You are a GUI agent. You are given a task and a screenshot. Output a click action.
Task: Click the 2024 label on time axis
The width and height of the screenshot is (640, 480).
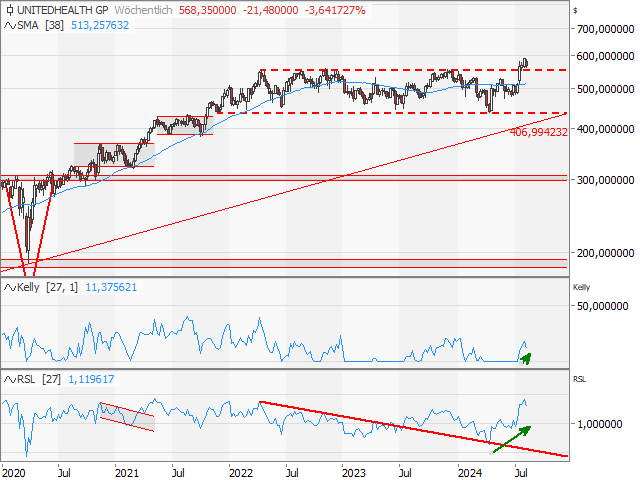tap(470, 473)
